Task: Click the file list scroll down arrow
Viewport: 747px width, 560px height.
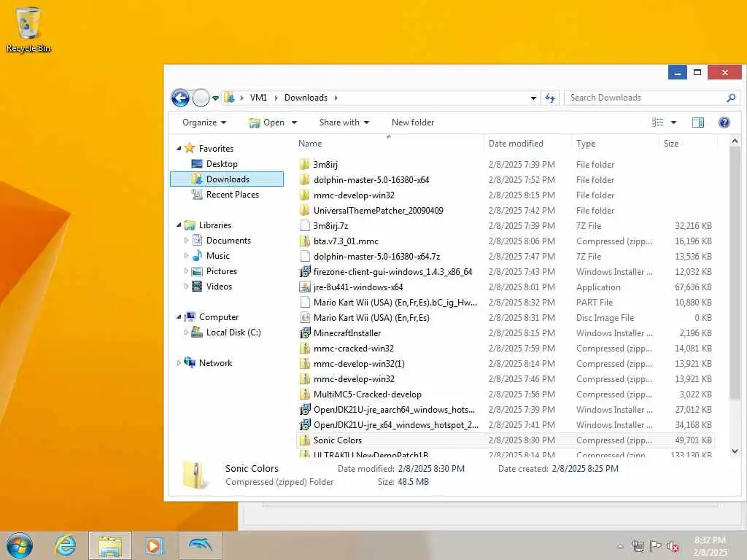Action: click(735, 451)
